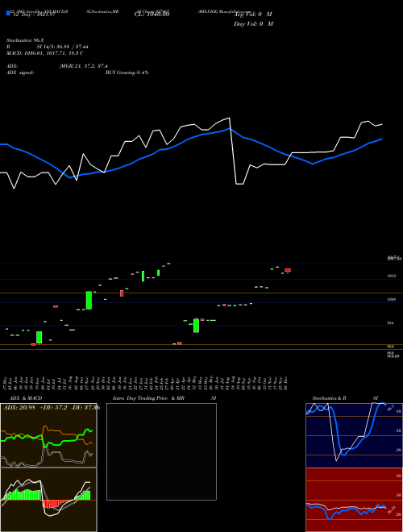Click the '(MGR) 21, 57.2, 37.4' ADX values

point(83,66)
